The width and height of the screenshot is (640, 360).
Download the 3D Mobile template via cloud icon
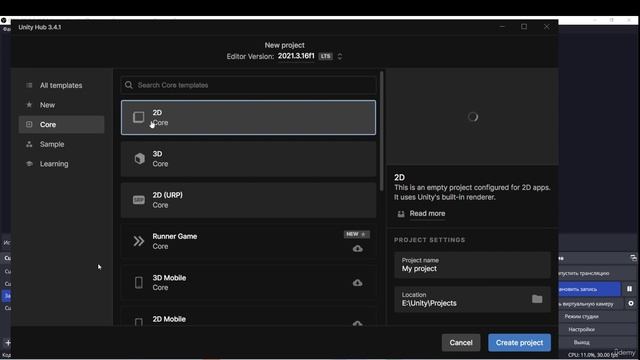pos(358,282)
